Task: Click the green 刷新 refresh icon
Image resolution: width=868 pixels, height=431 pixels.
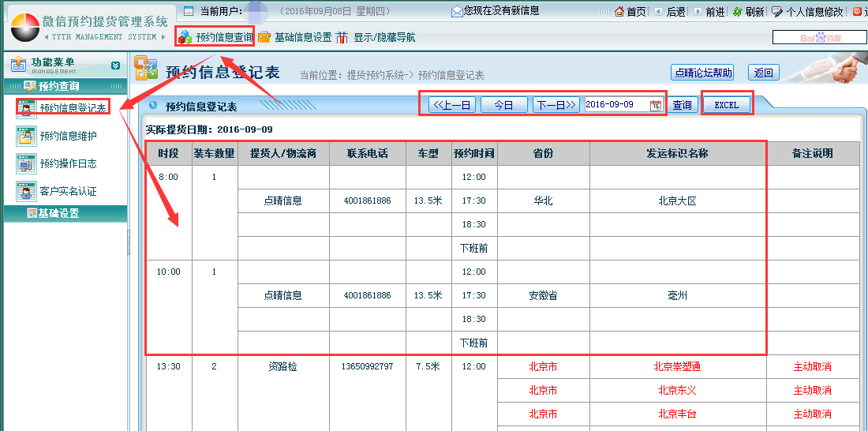Action: pos(737,12)
